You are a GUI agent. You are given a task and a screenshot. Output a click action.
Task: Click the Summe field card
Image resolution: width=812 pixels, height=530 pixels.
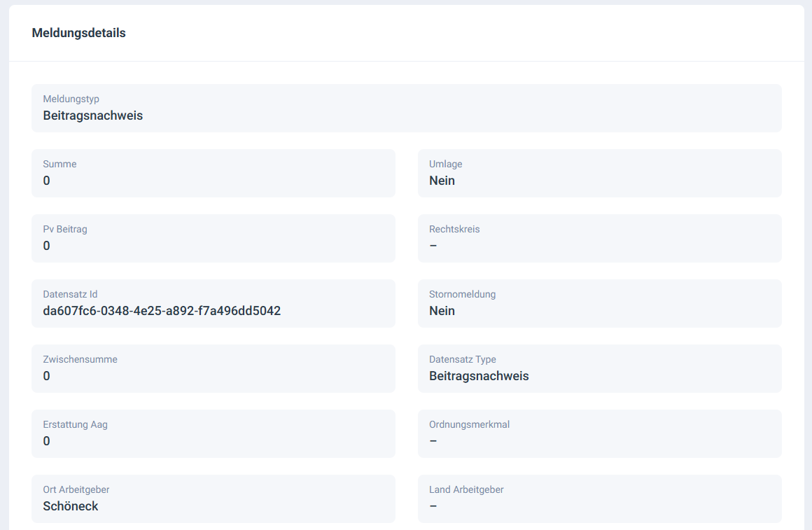click(x=213, y=173)
